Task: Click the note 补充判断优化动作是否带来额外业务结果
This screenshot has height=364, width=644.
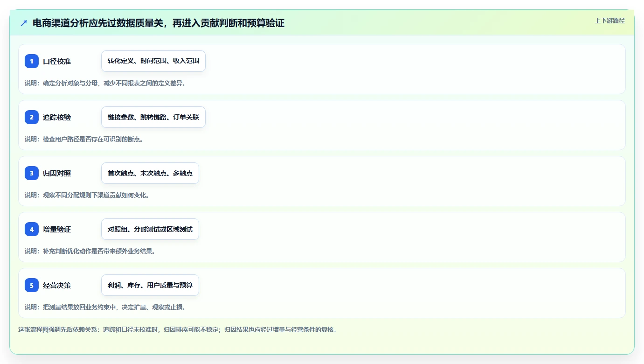Action: (90, 251)
